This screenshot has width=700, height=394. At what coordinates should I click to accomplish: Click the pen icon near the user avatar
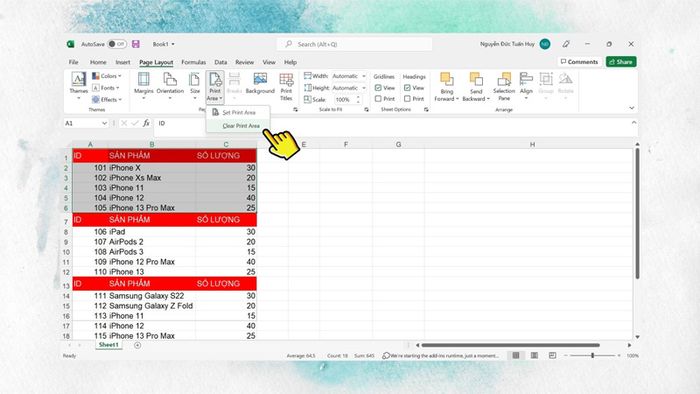point(566,44)
